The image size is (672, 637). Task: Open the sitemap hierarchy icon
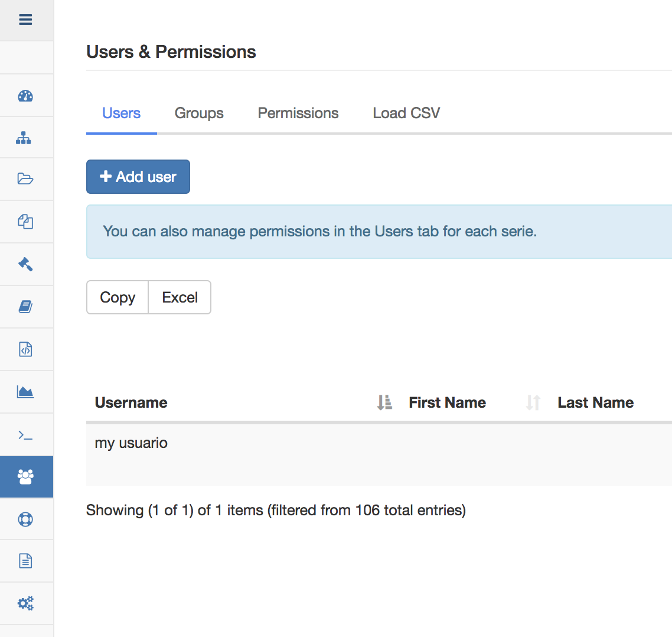24,138
